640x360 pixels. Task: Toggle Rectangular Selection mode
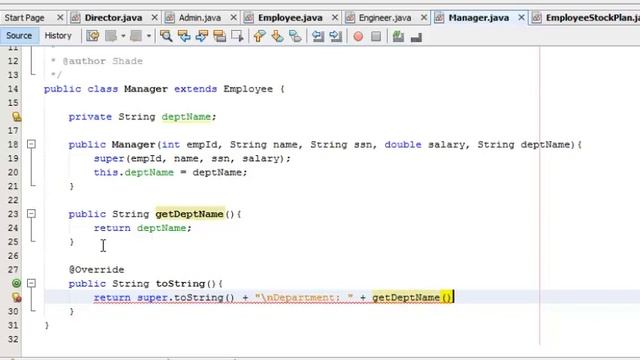point(237,36)
